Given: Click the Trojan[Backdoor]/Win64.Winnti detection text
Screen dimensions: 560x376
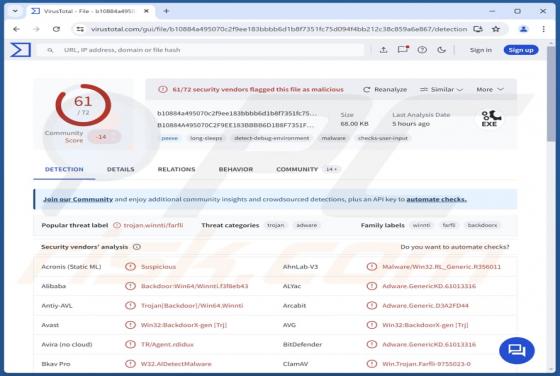Looking at the screenshot, I should coord(192,306).
